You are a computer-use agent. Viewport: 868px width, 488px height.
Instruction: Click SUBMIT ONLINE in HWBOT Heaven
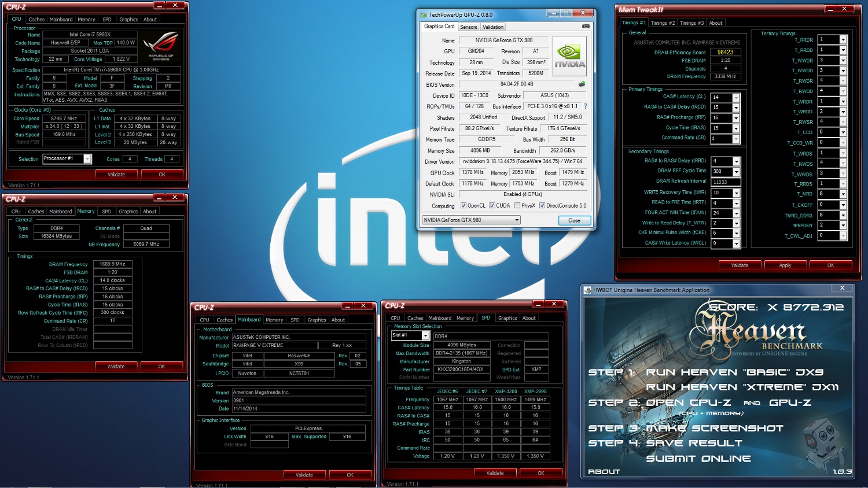pos(698,459)
